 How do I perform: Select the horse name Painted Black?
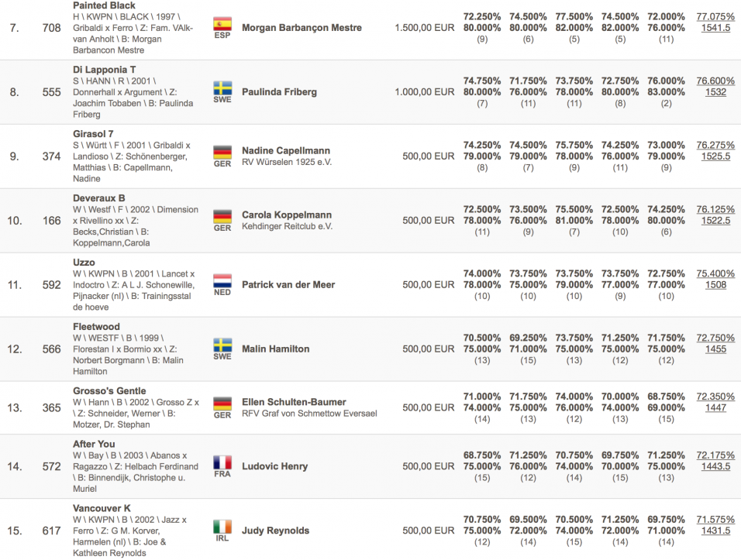[104, 6]
